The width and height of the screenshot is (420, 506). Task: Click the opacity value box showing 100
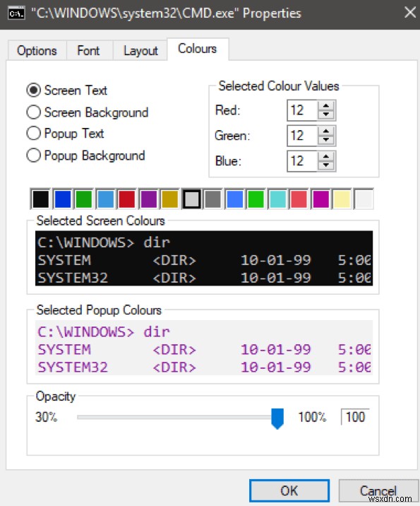[x=355, y=417]
